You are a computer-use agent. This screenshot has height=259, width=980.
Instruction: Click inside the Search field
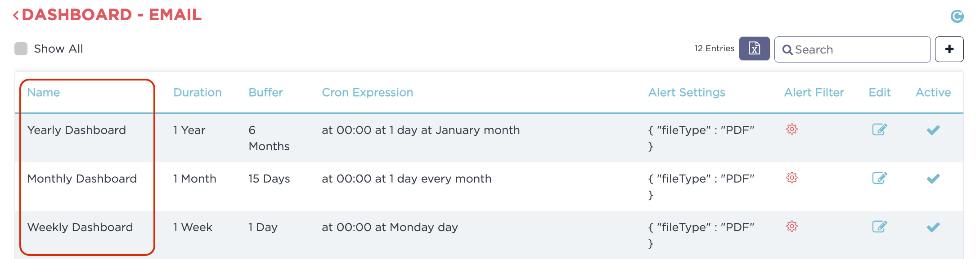point(850,49)
